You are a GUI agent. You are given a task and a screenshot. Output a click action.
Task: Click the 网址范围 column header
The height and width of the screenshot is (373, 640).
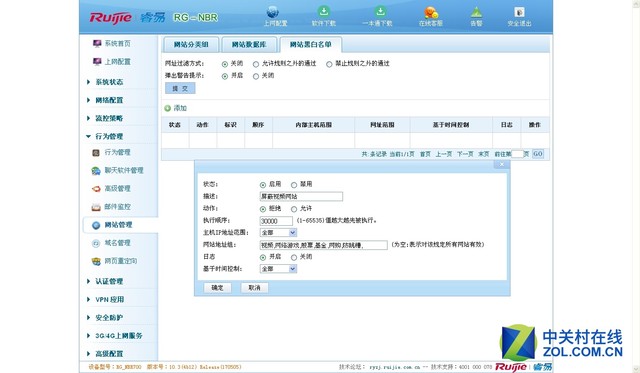click(382, 125)
